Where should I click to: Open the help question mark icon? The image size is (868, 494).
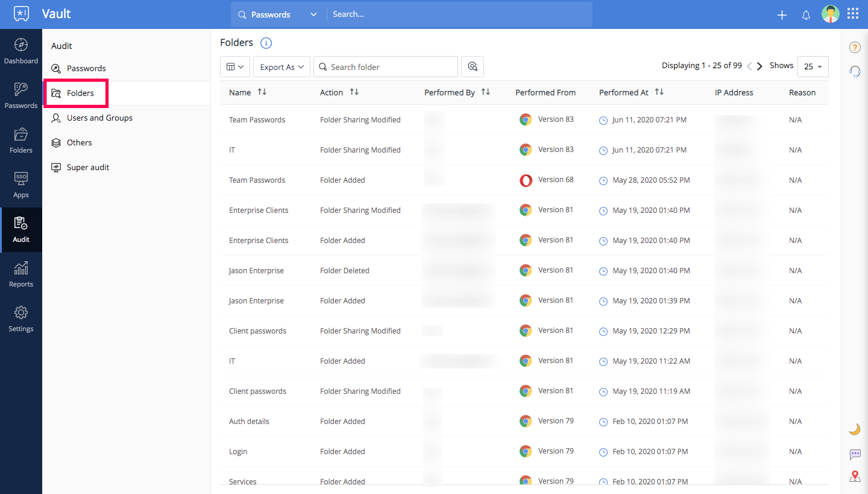point(855,48)
